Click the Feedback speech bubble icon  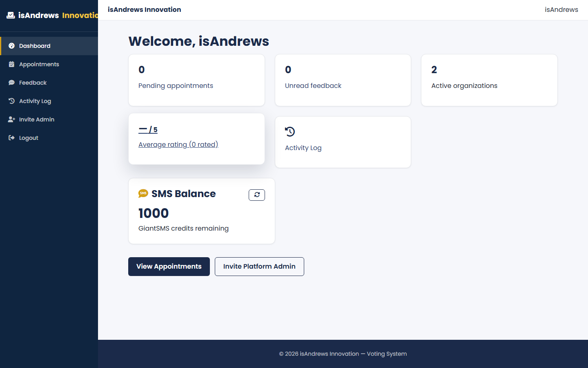click(x=11, y=83)
